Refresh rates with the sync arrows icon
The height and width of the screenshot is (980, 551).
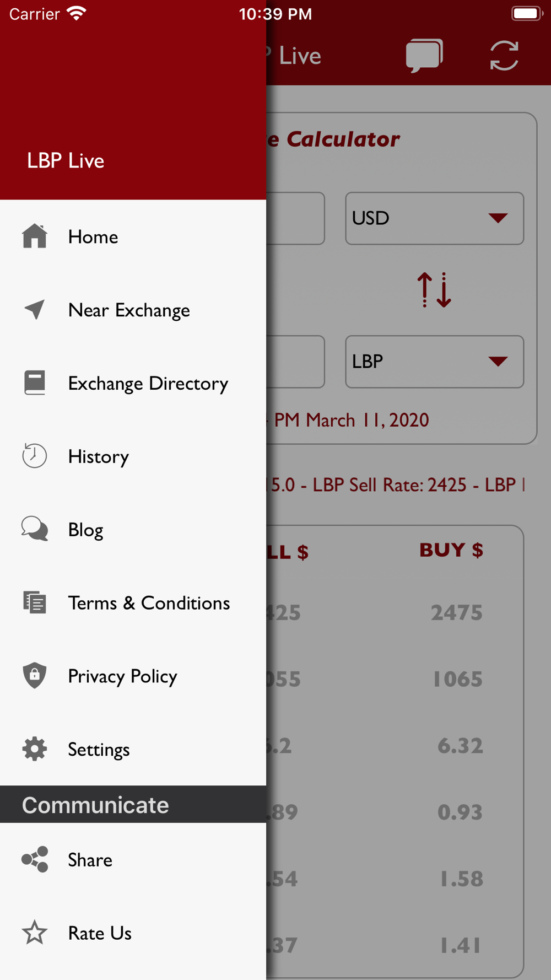(x=504, y=55)
